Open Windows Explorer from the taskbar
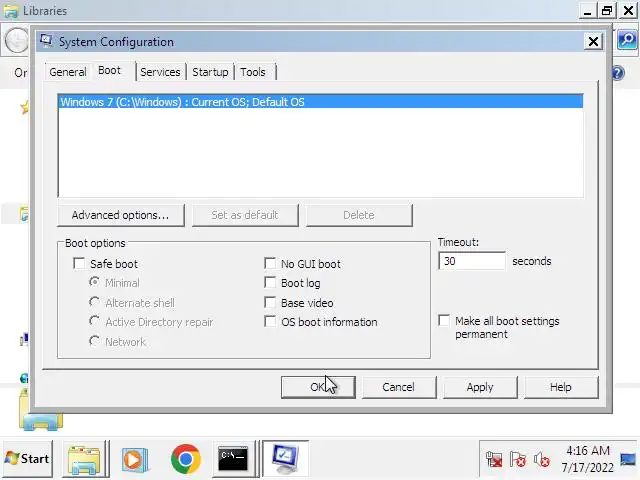This screenshot has height=480, width=640. pos(84,459)
